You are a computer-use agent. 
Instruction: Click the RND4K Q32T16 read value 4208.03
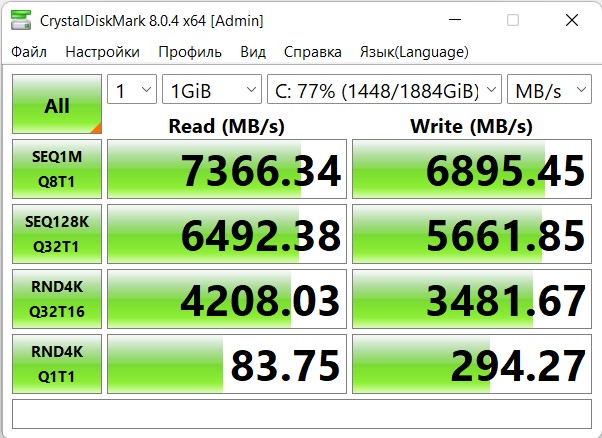(227, 299)
